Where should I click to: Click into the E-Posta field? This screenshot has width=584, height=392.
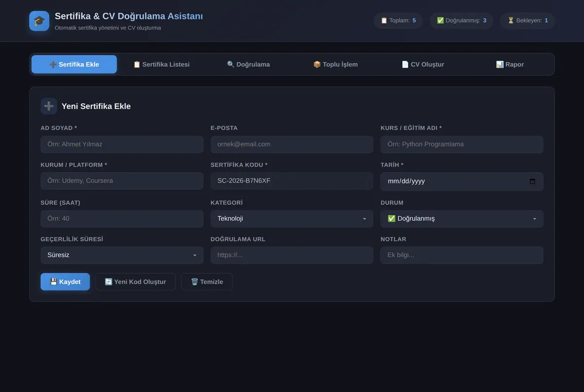pos(292,144)
